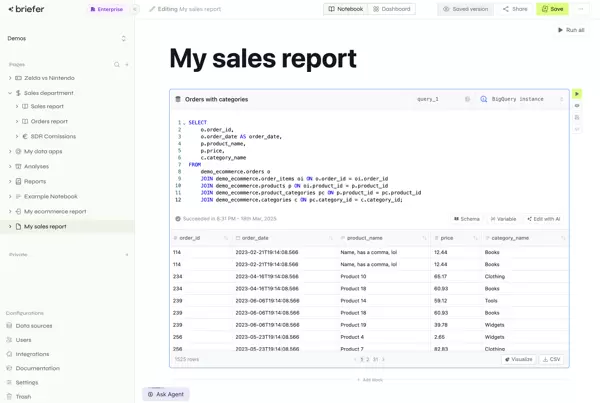Screen dimensions: 600x403
Task: Search pages using the magnifier icon
Action: point(116,64)
